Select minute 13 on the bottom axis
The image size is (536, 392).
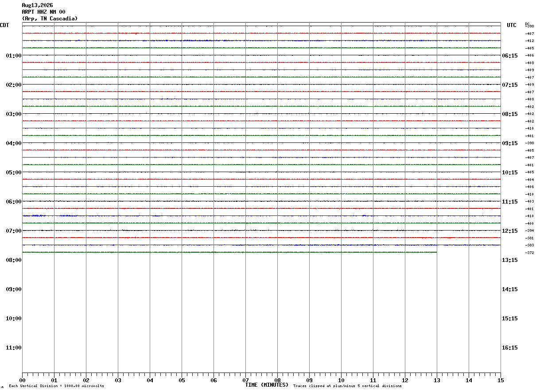[x=437, y=380]
